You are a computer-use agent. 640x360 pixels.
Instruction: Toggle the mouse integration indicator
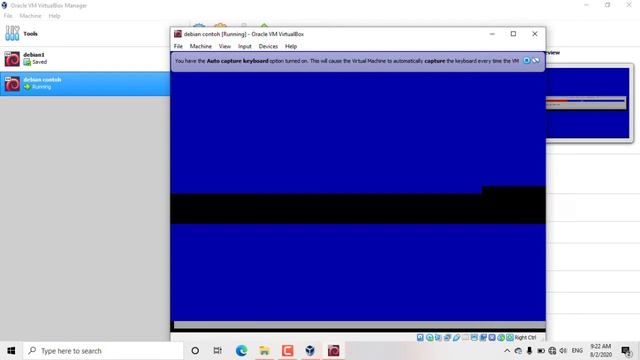click(501, 338)
